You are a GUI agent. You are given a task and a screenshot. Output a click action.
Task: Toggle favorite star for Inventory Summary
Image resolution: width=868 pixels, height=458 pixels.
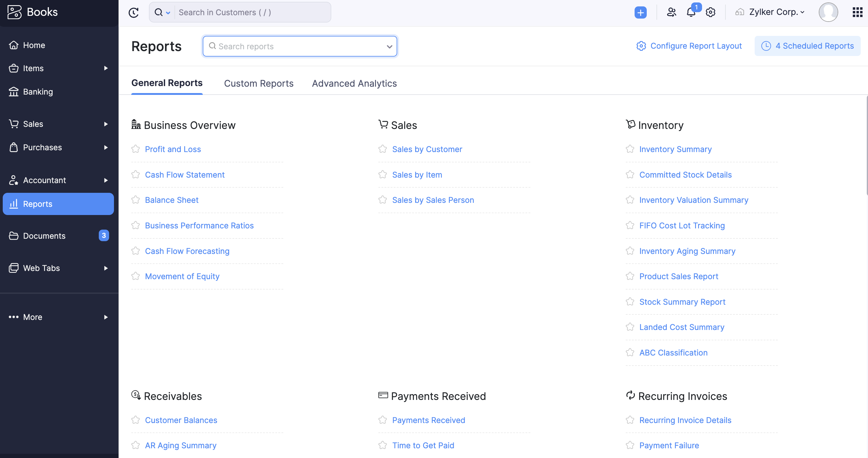pyautogui.click(x=630, y=149)
